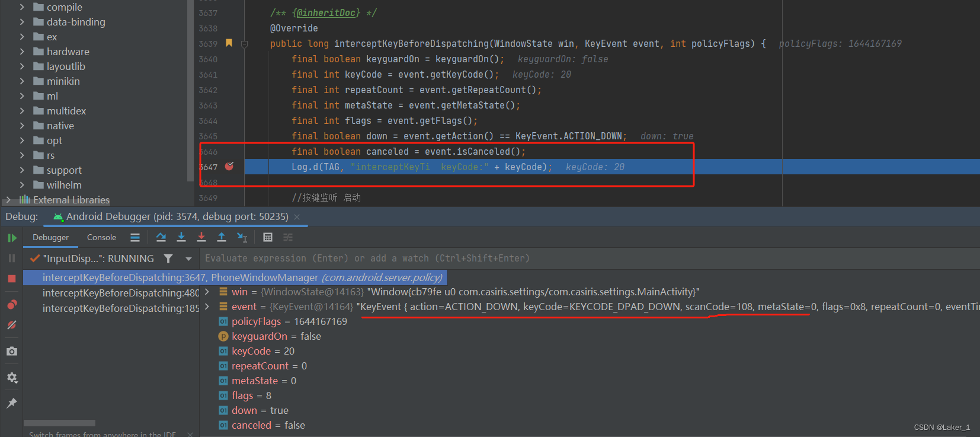Click the project tree vertical scrollbar
Screen dimensions: 980x437
190,90
